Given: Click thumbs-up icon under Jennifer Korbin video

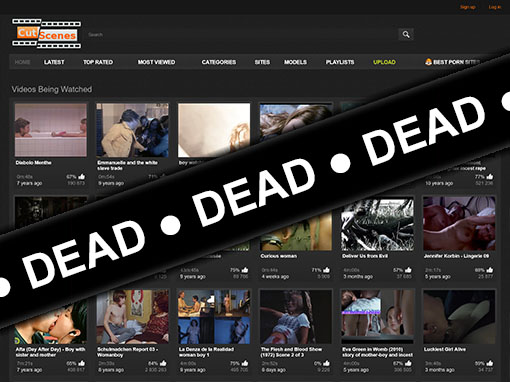Looking at the screenshot, I should tap(490, 270).
